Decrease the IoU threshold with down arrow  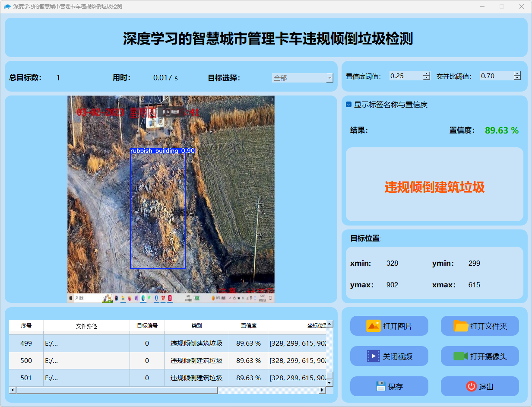[x=517, y=78]
